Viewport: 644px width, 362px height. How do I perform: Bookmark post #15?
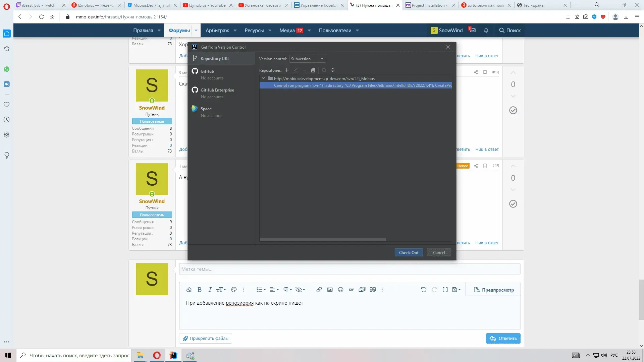pos(485,166)
